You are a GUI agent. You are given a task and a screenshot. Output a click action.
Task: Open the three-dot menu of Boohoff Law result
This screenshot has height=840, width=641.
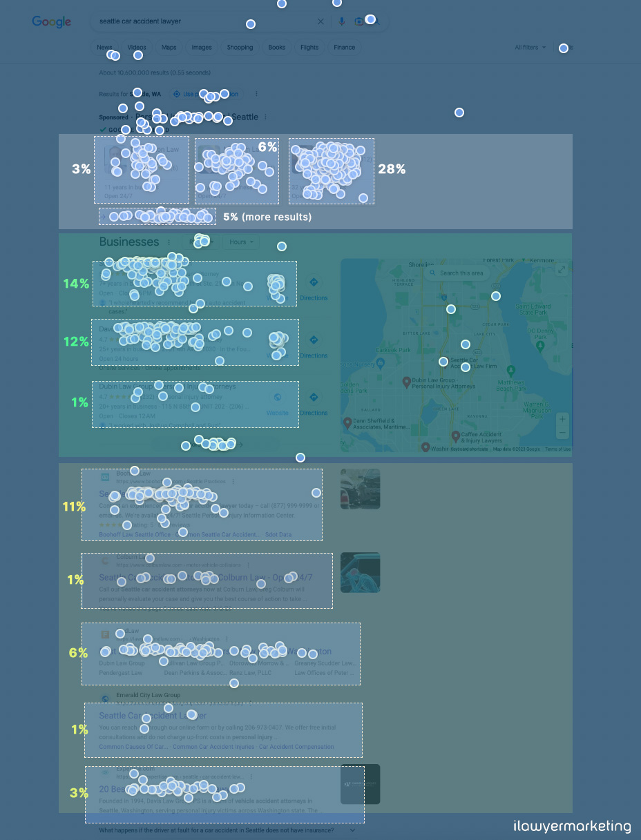pos(233,481)
